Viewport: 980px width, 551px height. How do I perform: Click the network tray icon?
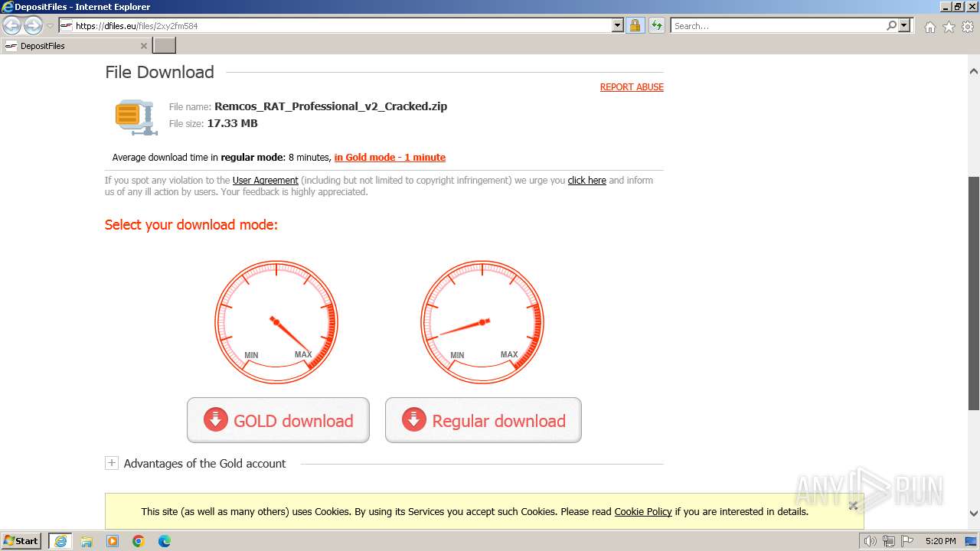click(889, 541)
